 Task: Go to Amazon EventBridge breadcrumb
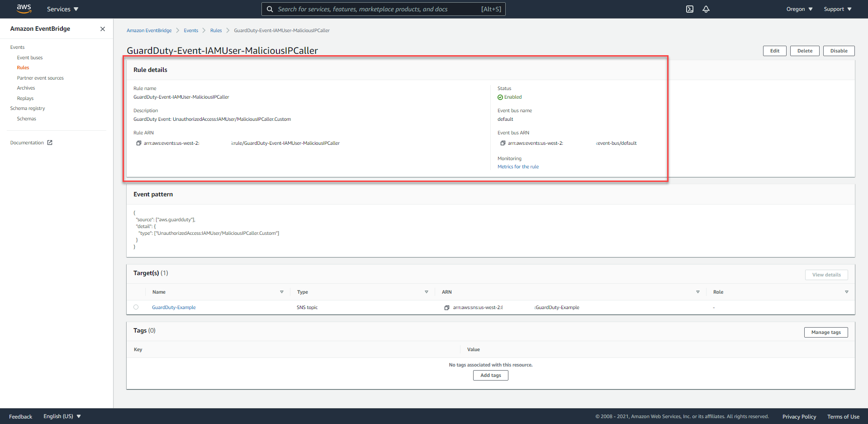click(x=149, y=30)
